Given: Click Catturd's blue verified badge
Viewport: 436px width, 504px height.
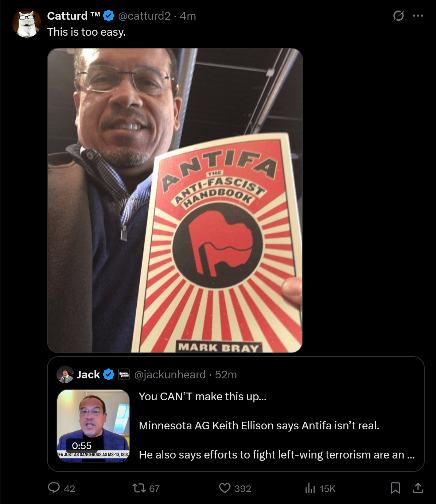Looking at the screenshot, I should [109, 16].
